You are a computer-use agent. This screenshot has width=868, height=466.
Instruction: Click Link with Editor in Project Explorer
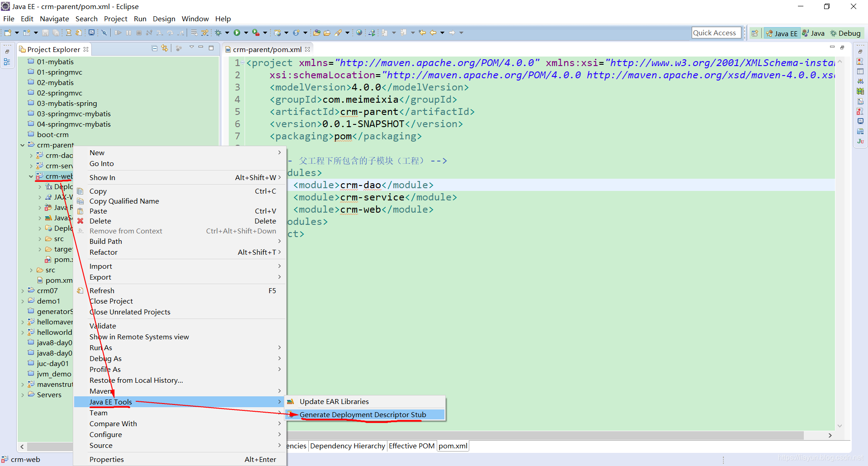point(165,48)
